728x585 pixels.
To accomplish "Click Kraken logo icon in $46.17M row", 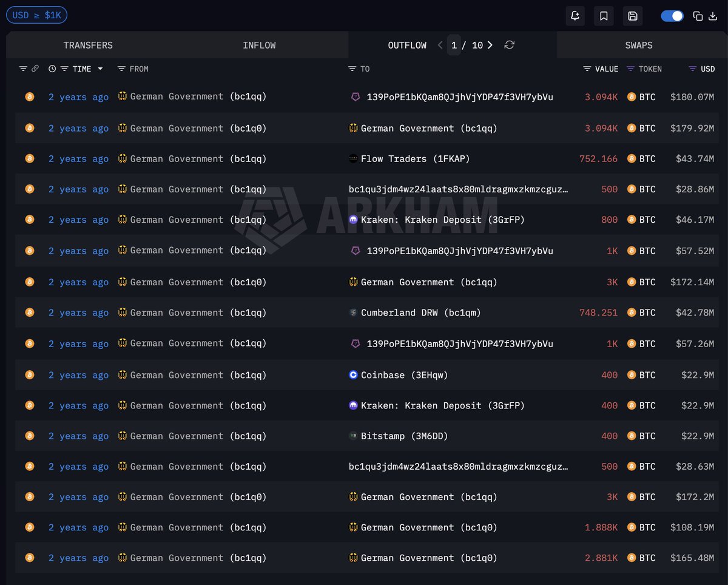I will coord(353,220).
